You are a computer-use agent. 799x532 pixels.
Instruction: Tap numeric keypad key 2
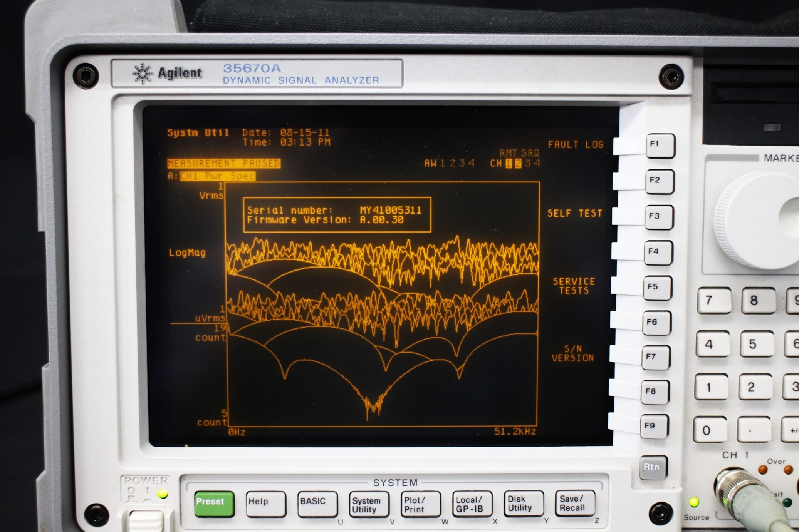[755, 387]
